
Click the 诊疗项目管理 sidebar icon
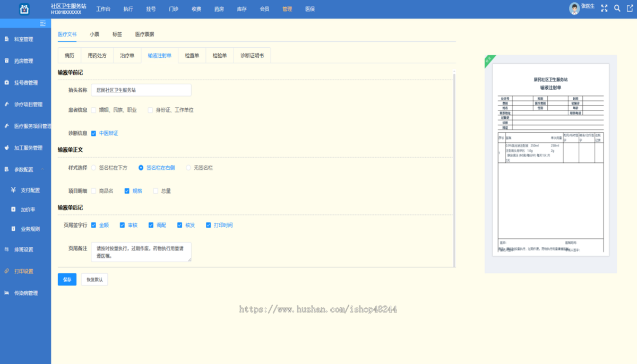point(6,105)
